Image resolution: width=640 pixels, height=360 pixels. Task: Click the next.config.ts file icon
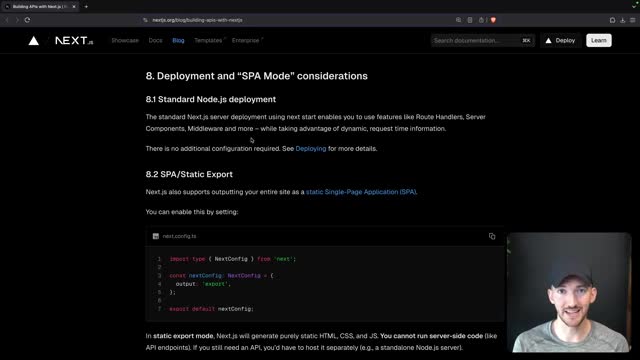[x=156, y=236]
